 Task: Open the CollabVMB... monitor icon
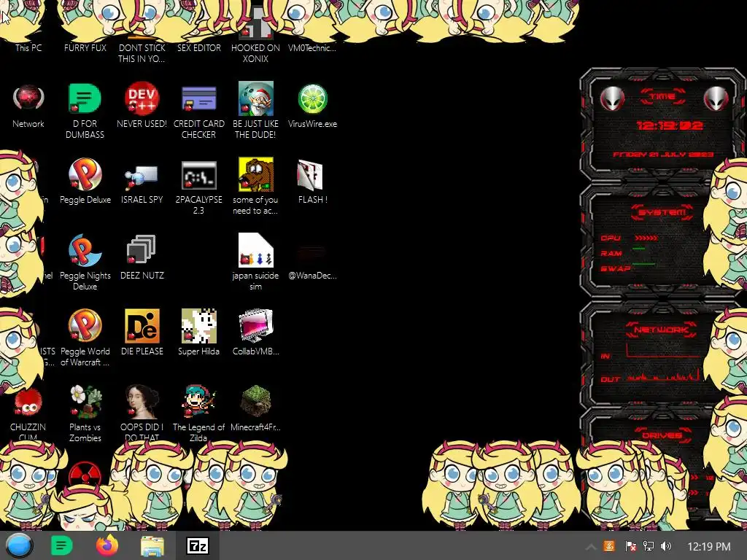(x=255, y=326)
